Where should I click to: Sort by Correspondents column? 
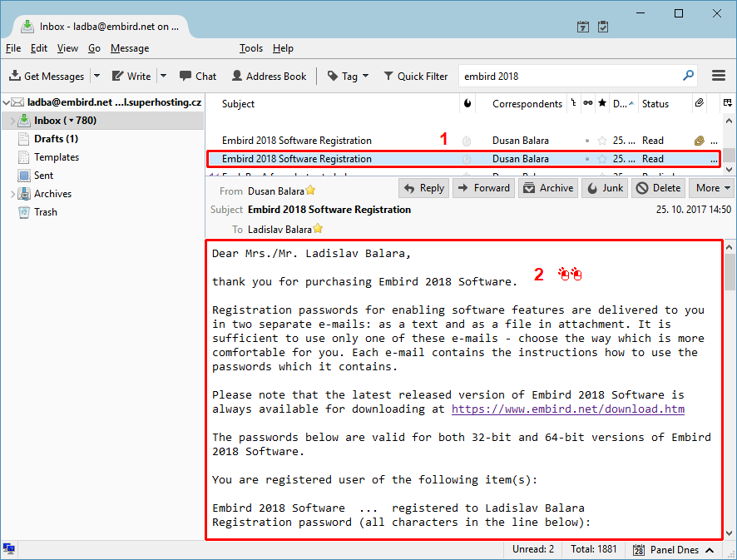pos(527,104)
